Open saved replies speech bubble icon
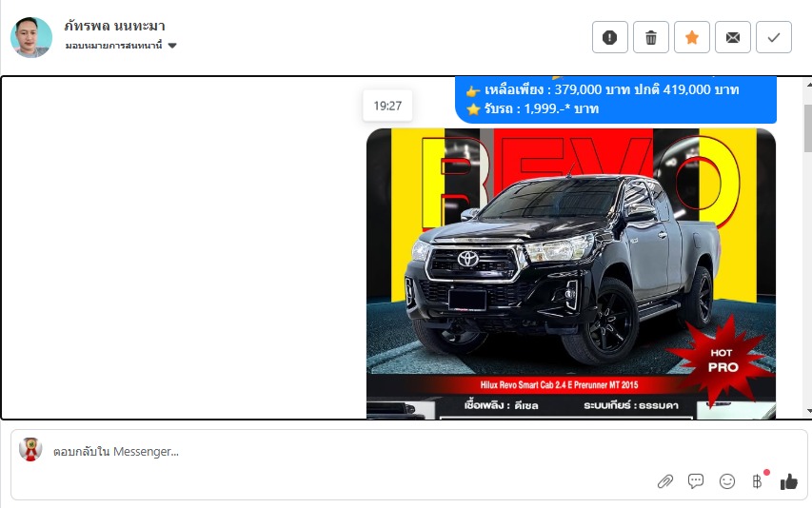The height and width of the screenshot is (508, 812). [696, 481]
